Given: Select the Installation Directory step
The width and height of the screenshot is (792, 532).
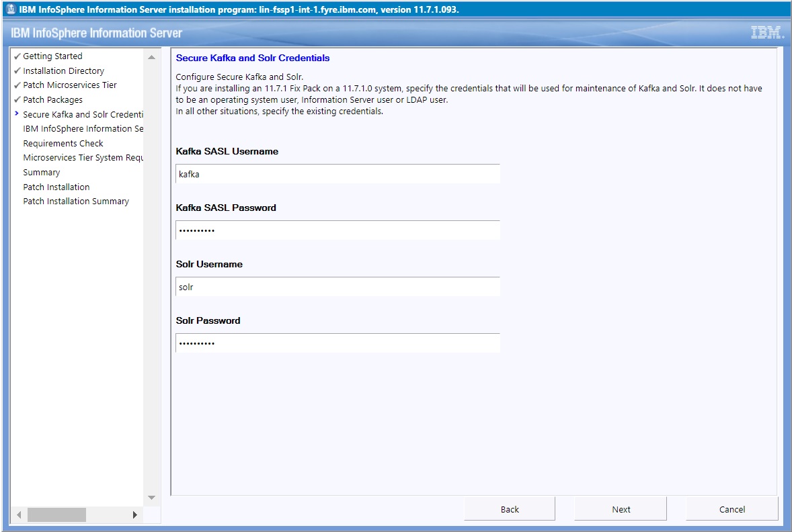Looking at the screenshot, I should pos(63,71).
